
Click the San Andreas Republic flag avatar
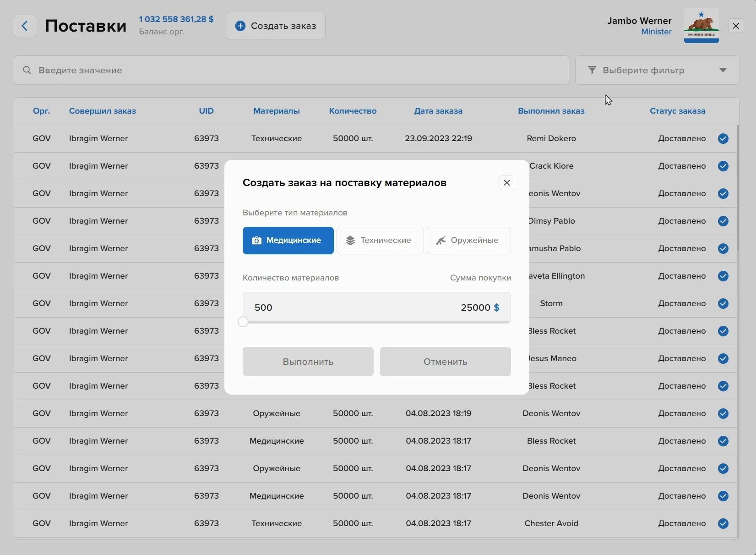pyautogui.click(x=701, y=26)
